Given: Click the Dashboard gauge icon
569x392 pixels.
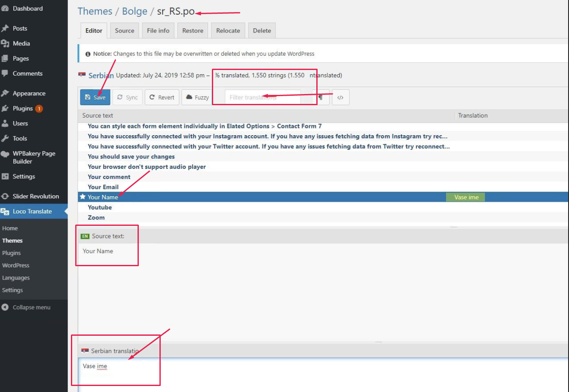Looking at the screenshot, I should 5,9.
